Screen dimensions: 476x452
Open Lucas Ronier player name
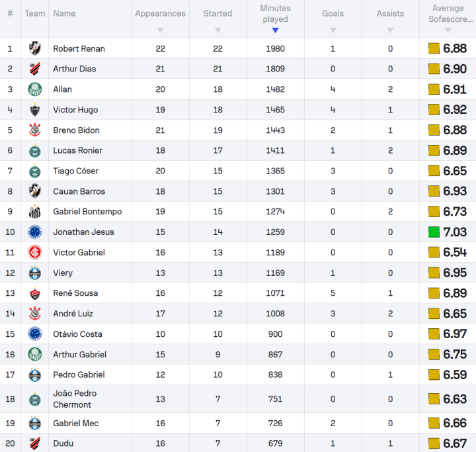(78, 150)
